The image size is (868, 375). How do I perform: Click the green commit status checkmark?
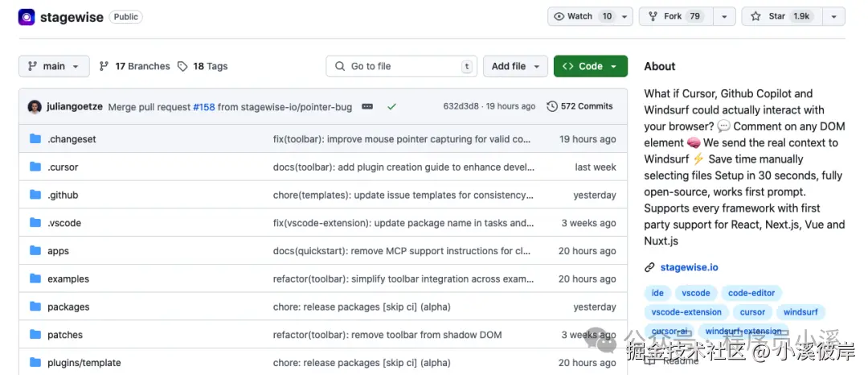click(391, 106)
